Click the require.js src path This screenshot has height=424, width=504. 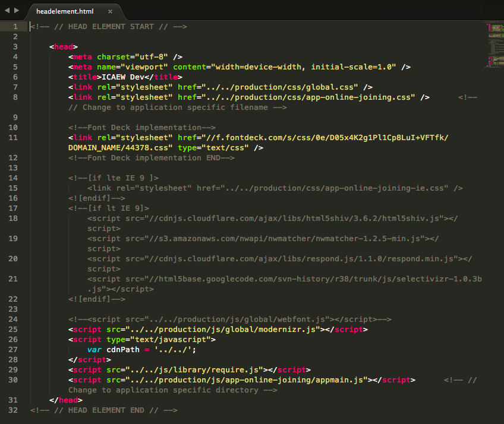(x=194, y=370)
